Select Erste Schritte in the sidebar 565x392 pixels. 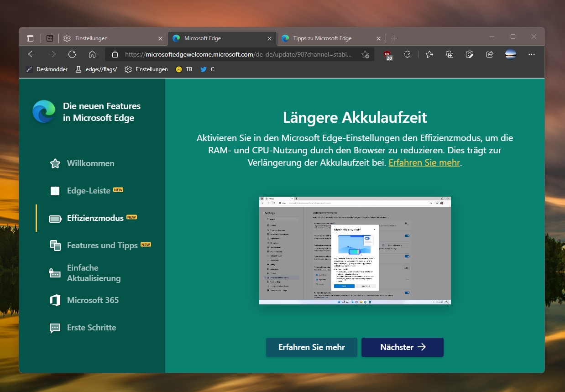coord(83,328)
